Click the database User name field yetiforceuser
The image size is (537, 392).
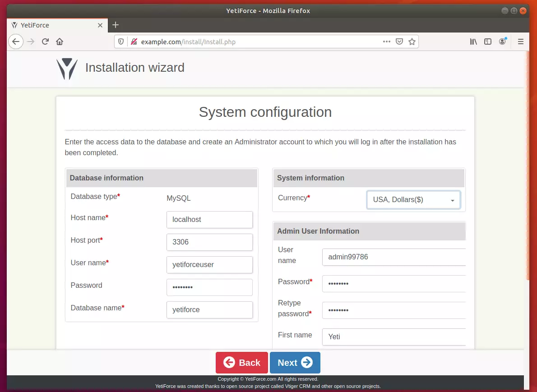point(209,265)
